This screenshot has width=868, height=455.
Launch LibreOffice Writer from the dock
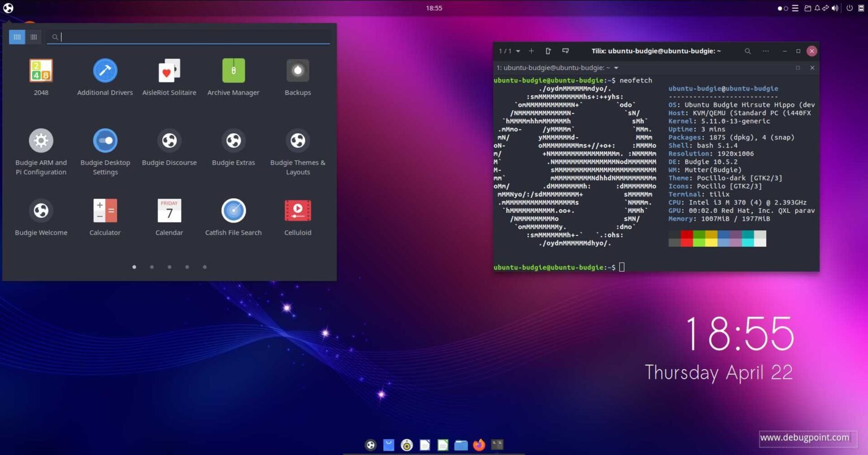(424, 445)
